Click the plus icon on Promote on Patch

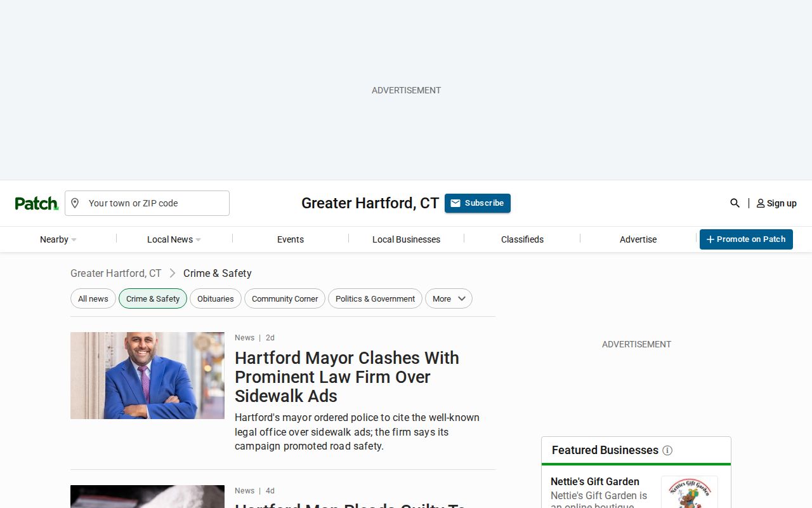[710, 239]
